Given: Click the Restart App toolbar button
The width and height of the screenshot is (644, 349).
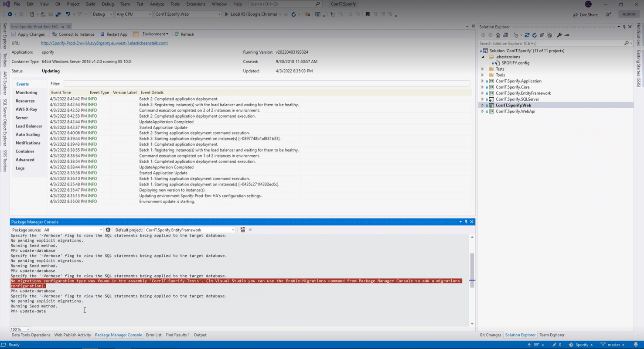Looking at the screenshot, I should [114, 34].
